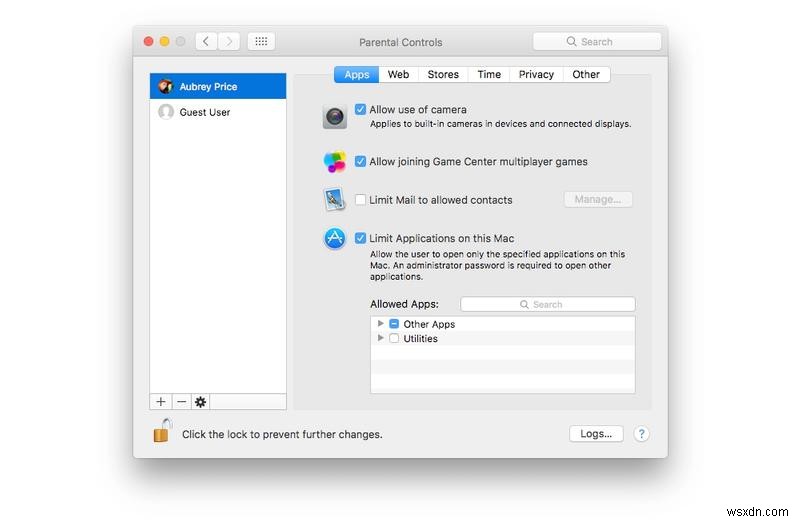Click Aubrey Price avatar picture
Image resolution: width=800 pixels, height=522 pixels.
[165, 86]
